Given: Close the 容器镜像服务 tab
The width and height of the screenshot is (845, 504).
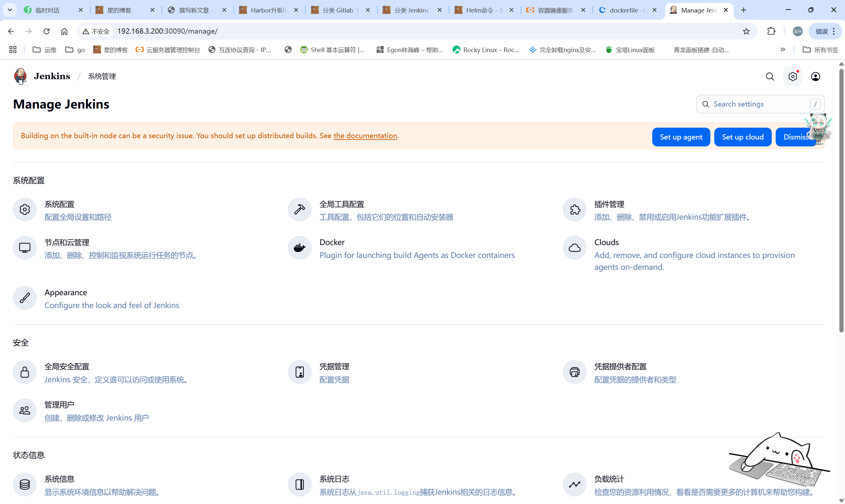Looking at the screenshot, I should 583,10.
